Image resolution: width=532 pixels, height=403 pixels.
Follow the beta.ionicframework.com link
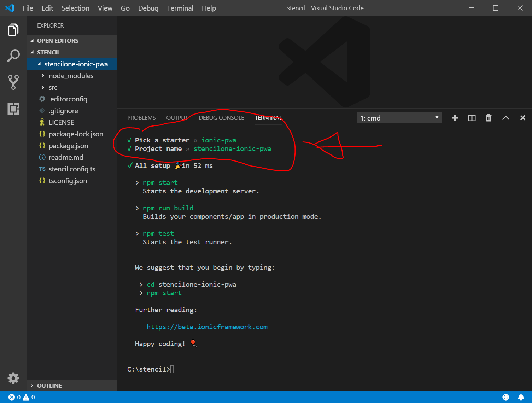207,327
